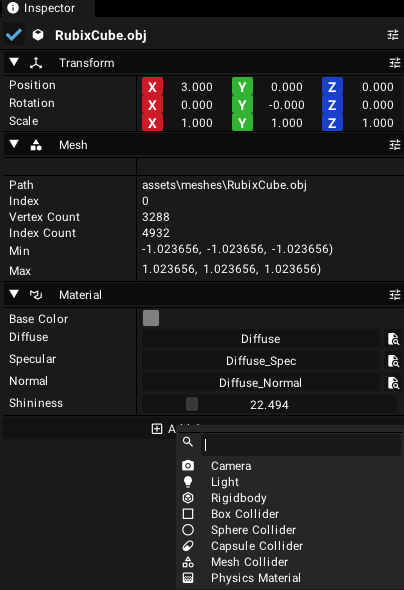Click the Add component plus icon
This screenshot has height=590, width=404.
point(157,429)
